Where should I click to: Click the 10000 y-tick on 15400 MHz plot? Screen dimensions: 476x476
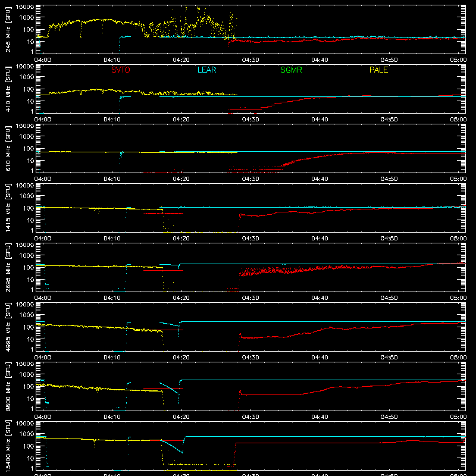25,424
